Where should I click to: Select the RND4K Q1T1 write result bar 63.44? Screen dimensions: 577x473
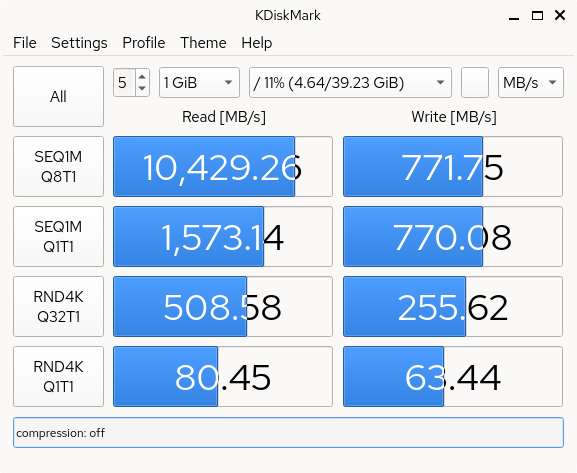pos(453,376)
